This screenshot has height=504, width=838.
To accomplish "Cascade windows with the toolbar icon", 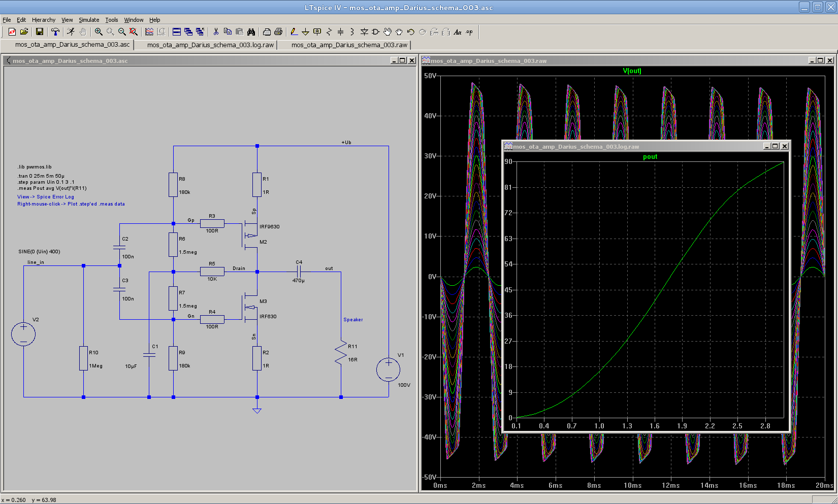I will 188,32.
